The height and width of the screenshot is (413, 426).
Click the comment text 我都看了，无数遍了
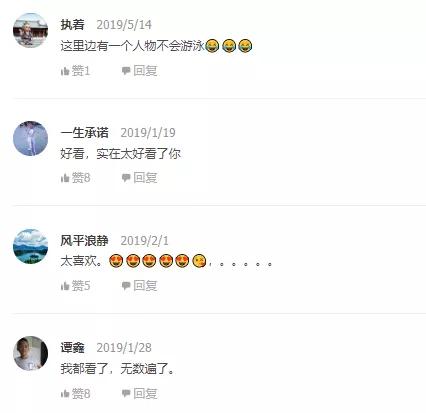pos(117,369)
